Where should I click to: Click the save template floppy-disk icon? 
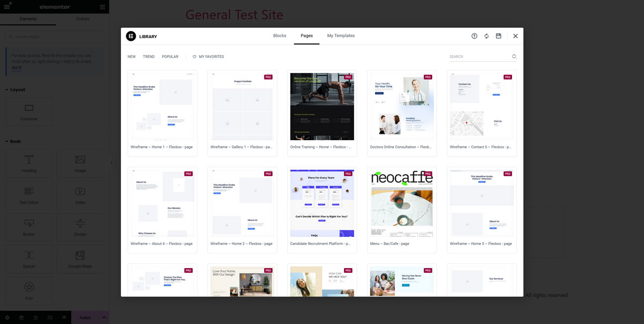point(499,36)
